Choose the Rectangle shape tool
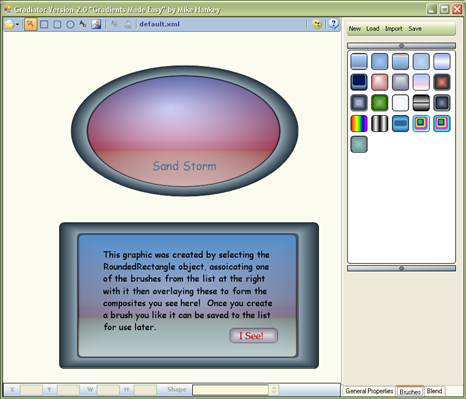The height and width of the screenshot is (399, 466). [44, 24]
